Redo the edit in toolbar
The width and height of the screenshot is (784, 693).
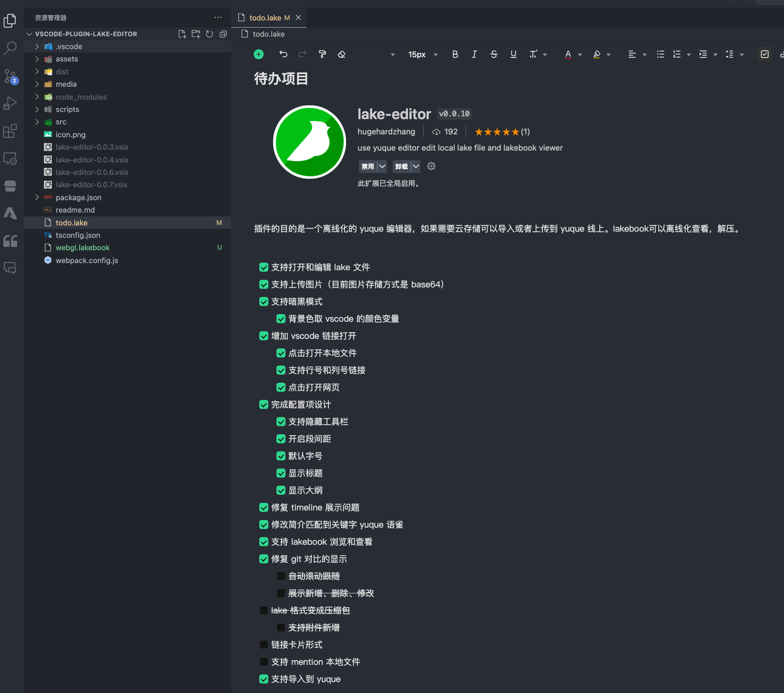(x=302, y=54)
